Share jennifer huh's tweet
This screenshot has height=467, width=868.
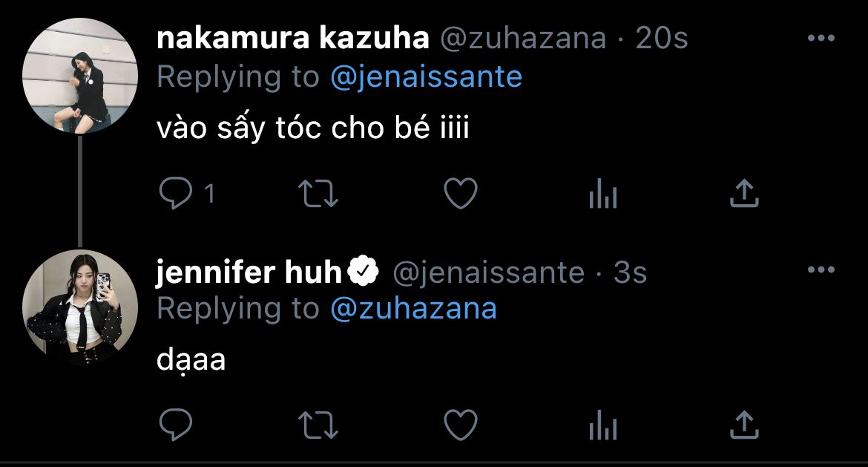[x=744, y=425]
